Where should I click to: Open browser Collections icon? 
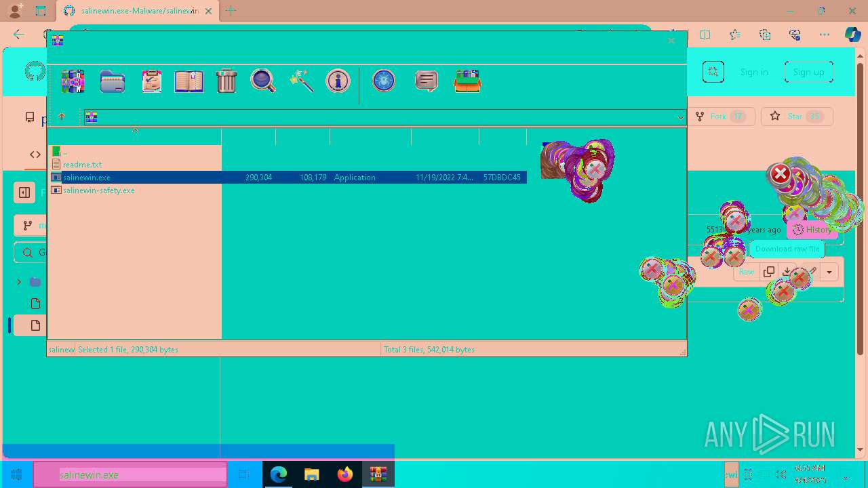pyautogui.click(x=765, y=35)
